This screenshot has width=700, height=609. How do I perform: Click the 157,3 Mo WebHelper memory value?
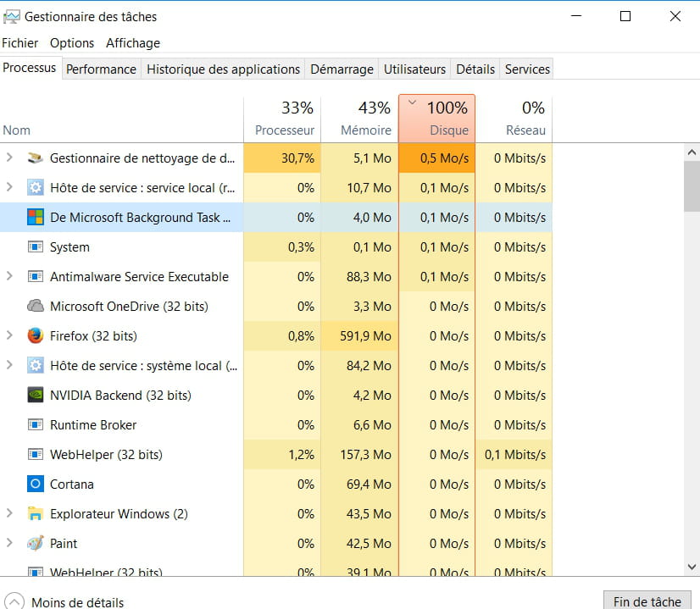365,455
